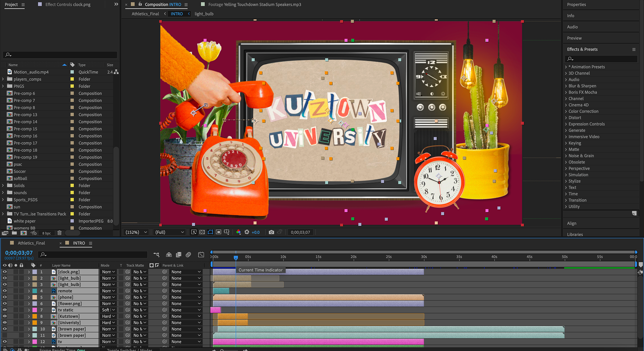Create a new composition from Project panel

point(23,233)
